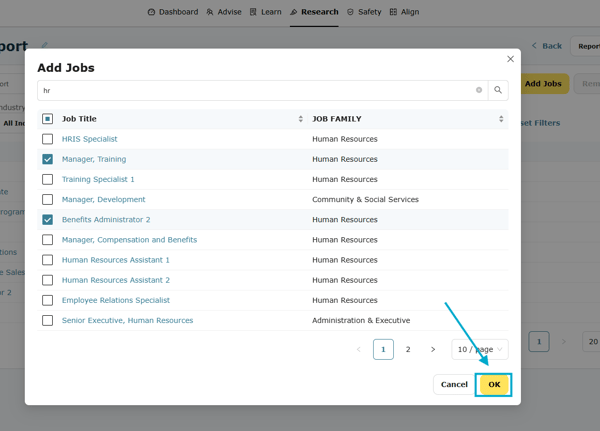Uncheck the Manager, Training checkbox
Screen dimensions: 600x431
[x=47, y=159]
